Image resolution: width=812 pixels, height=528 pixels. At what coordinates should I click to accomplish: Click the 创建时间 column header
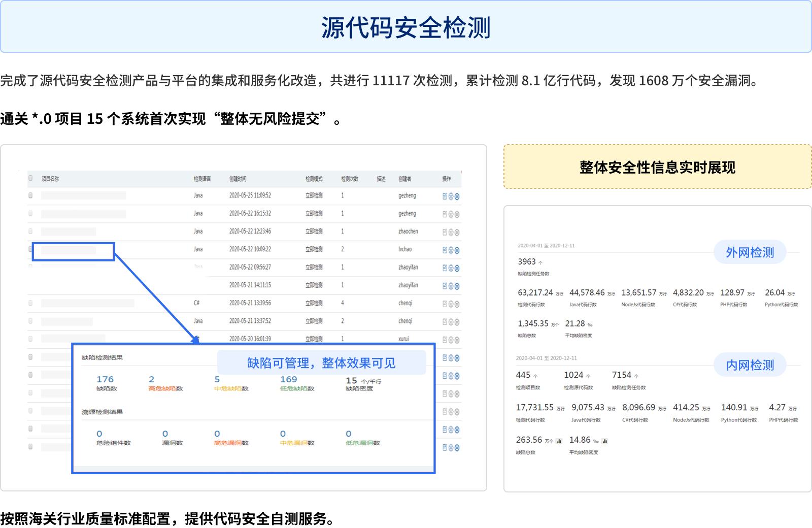238,179
